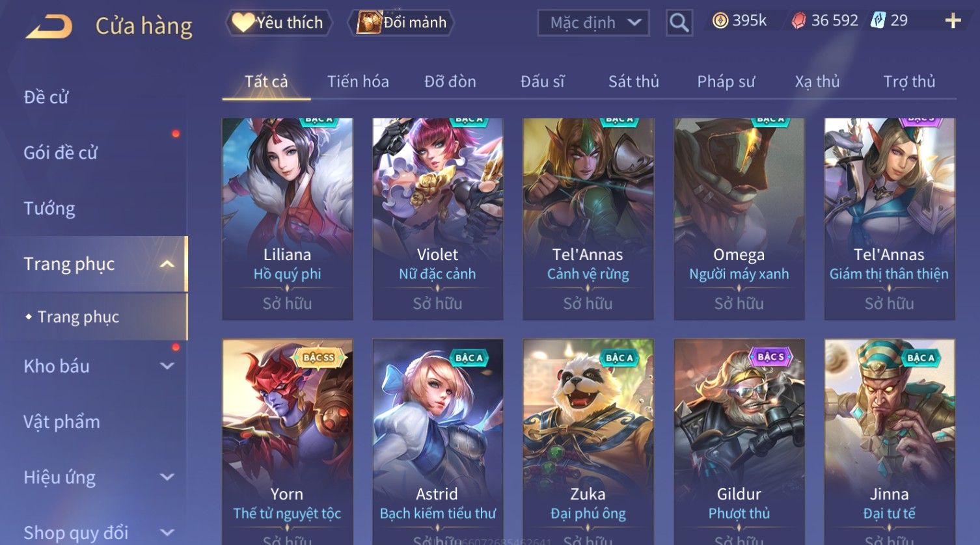Tap the plus icon to add currency
The height and width of the screenshot is (545, 980).
point(953,21)
